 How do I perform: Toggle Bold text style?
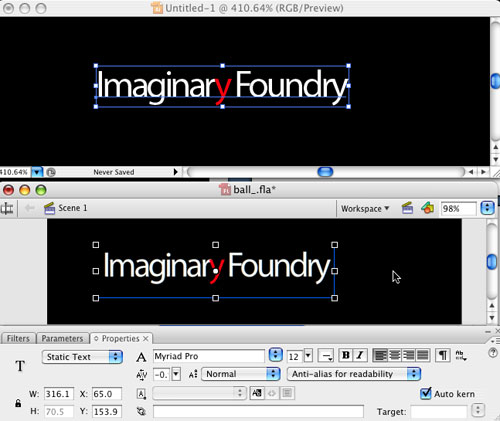[346, 355]
